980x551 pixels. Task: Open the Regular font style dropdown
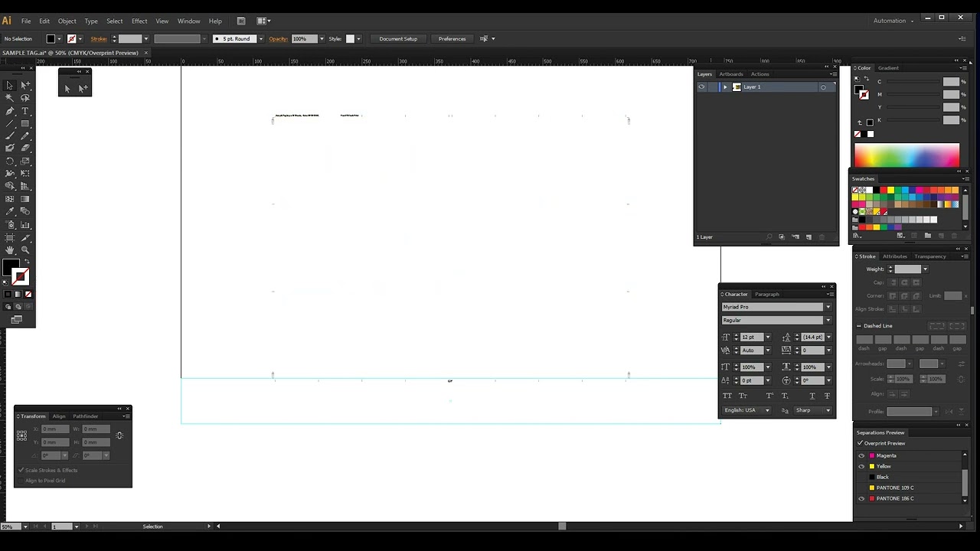click(x=828, y=320)
